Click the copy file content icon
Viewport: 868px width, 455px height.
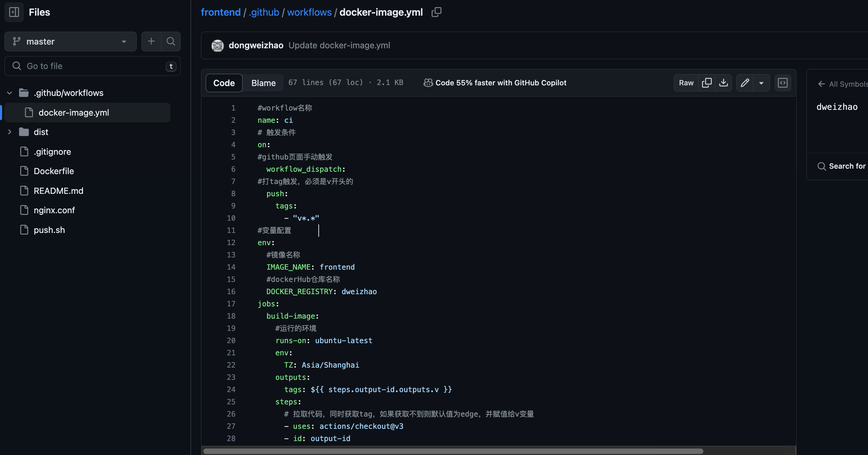(x=707, y=83)
